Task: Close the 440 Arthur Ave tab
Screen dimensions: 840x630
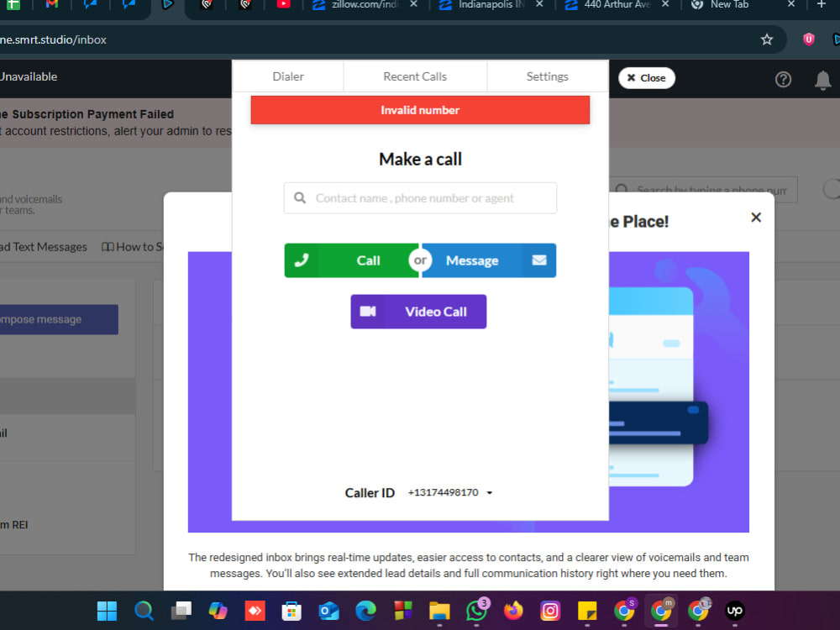Action: (x=664, y=4)
